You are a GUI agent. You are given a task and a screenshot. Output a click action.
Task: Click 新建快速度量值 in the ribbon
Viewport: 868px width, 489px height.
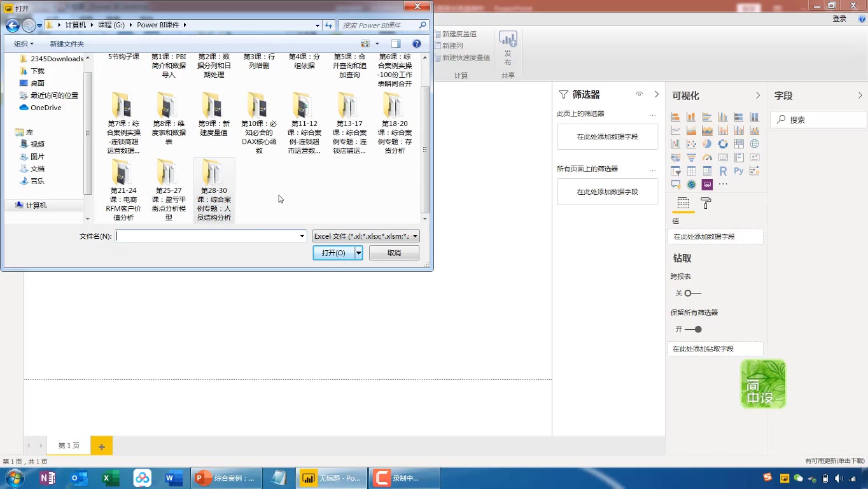[462, 57]
